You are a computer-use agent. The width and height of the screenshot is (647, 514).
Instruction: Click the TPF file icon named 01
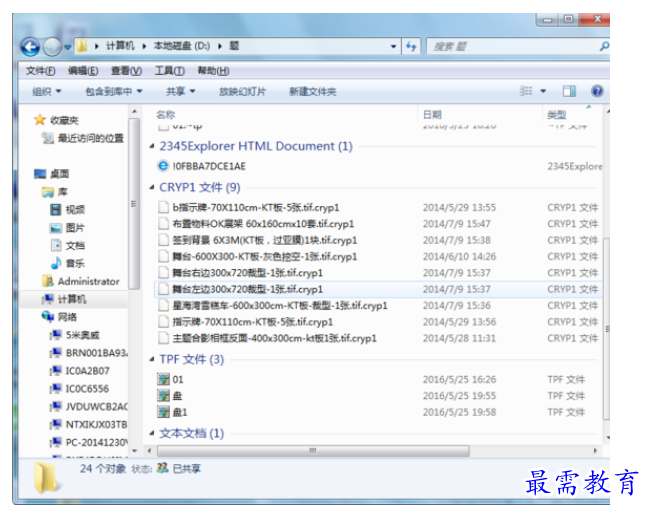[164, 379]
